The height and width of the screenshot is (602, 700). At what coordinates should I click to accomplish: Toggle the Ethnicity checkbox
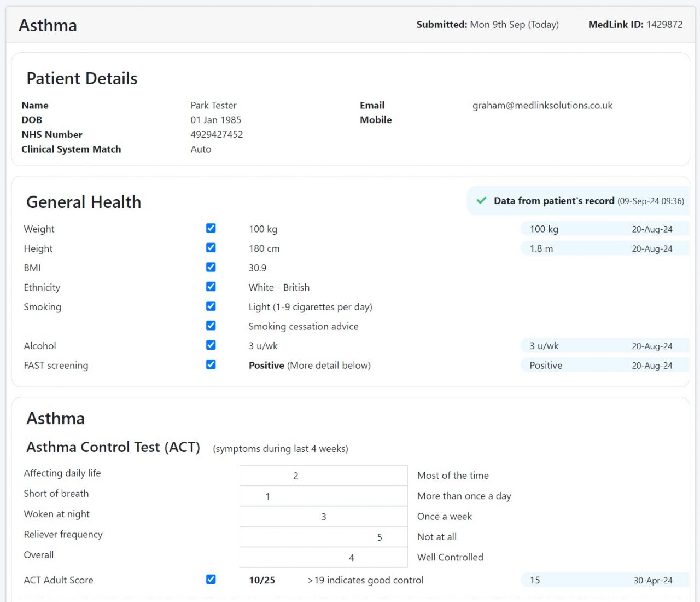[x=211, y=286]
